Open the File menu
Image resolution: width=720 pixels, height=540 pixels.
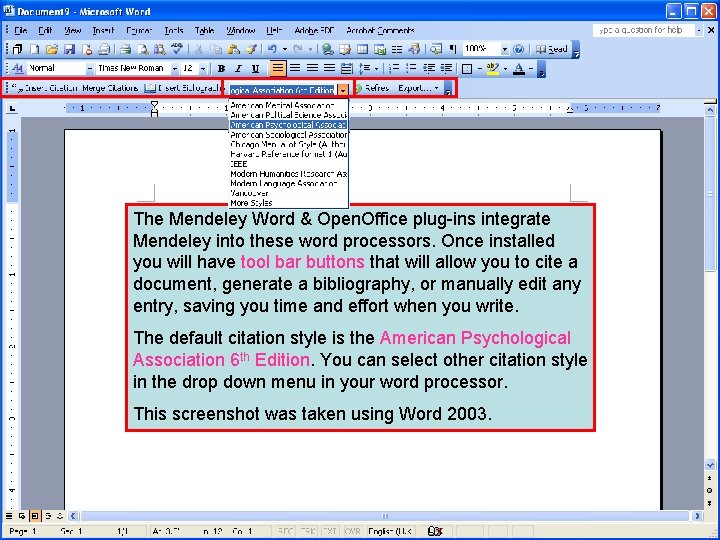(21, 30)
